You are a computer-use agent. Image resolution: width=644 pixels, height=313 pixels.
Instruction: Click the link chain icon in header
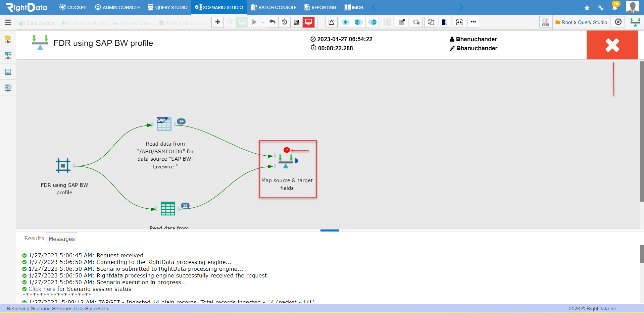601,8
